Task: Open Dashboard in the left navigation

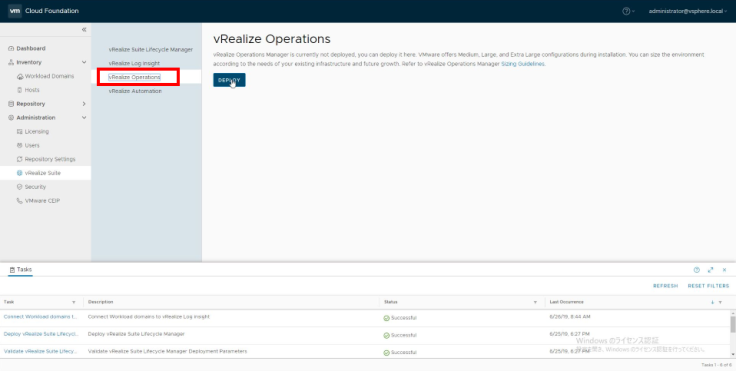Action: [31, 48]
